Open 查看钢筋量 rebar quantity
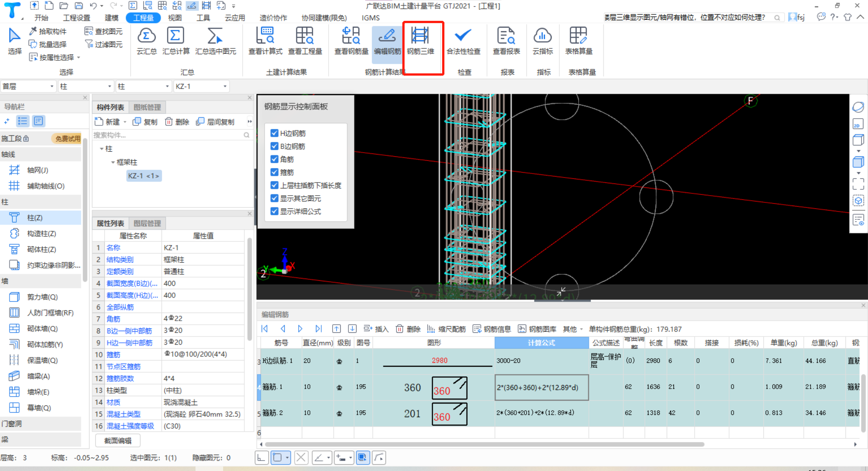The height and width of the screenshot is (471, 868). click(x=351, y=41)
